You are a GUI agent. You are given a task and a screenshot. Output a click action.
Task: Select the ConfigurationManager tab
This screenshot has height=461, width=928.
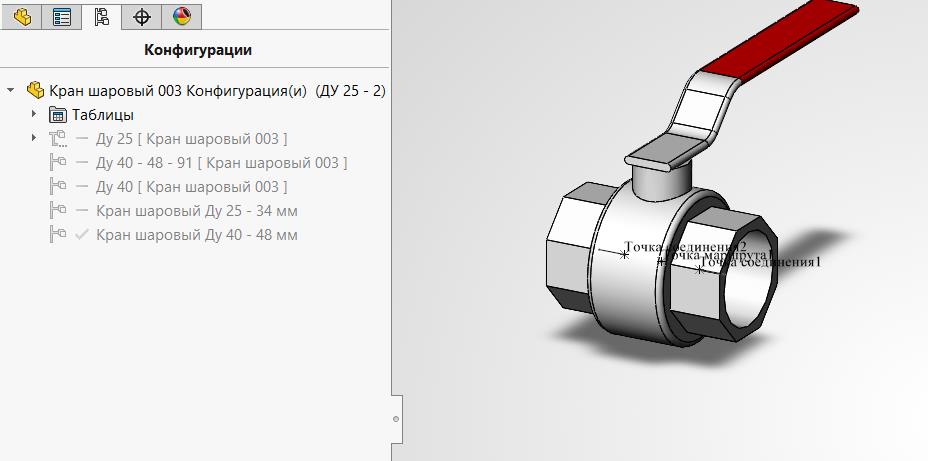(102, 17)
